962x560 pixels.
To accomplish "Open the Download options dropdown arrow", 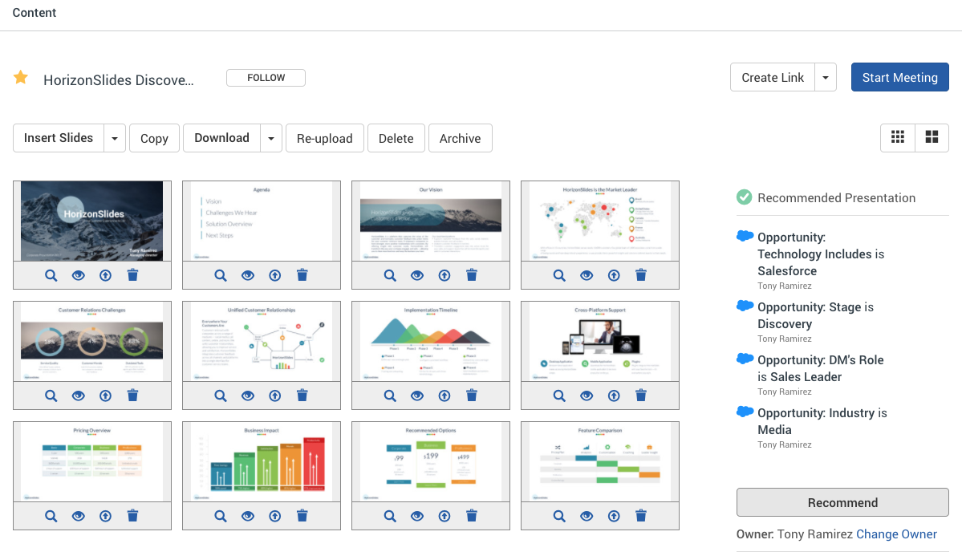I will pyautogui.click(x=271, y=138).
